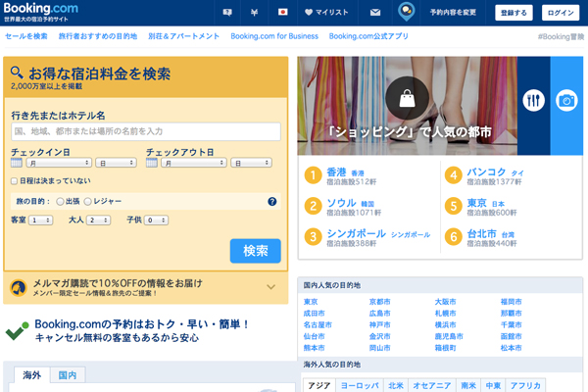Click rank 3 badge for シンガポール
This screenshot has height=392, width=588.
314,237
